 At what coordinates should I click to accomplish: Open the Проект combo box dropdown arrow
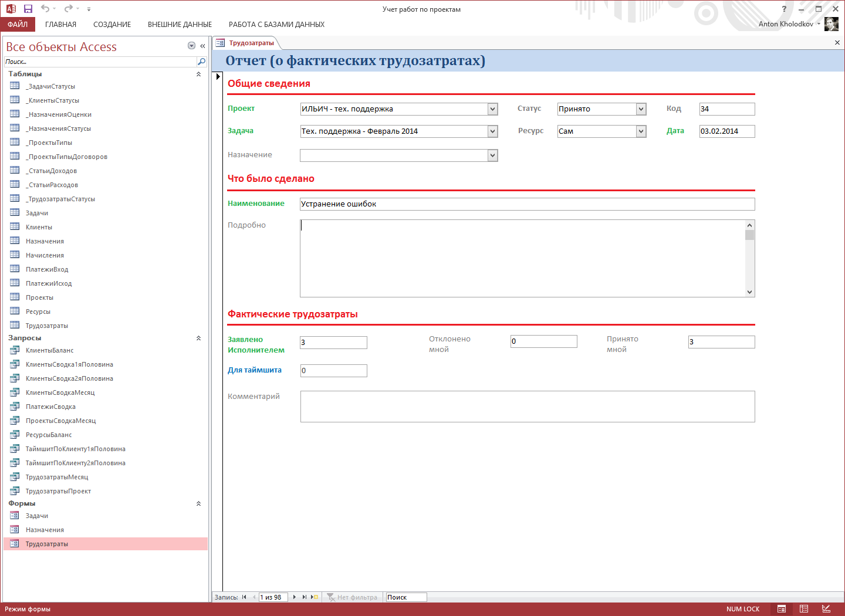coord(493,109)
